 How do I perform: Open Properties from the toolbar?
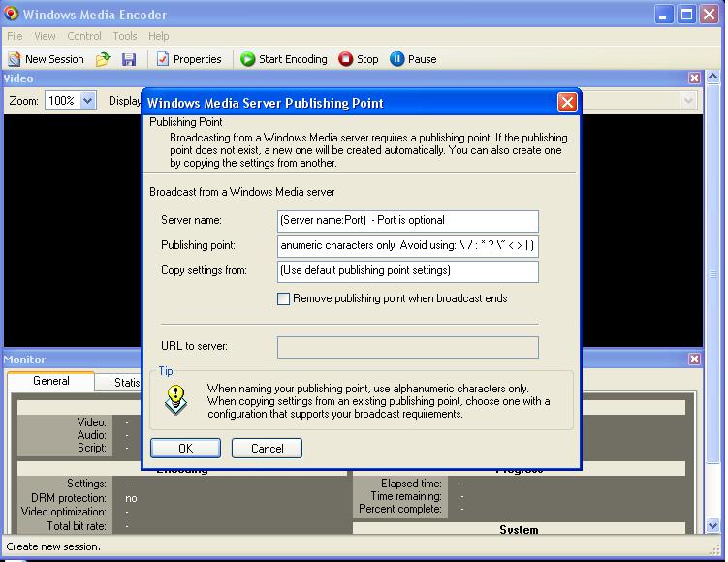(x=188, y=59)
